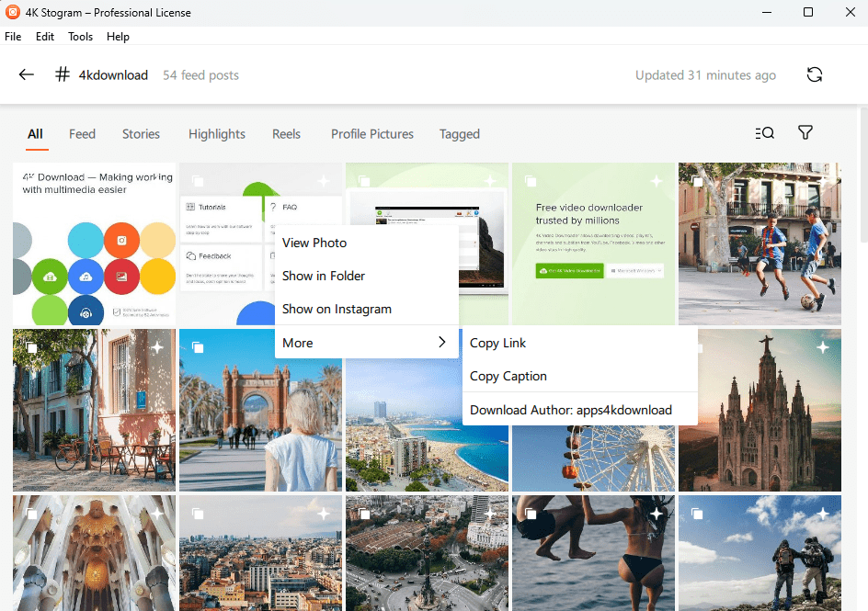868x611 pixels.
Task: Open the aerial roundabout city photo
Action: 427,553
